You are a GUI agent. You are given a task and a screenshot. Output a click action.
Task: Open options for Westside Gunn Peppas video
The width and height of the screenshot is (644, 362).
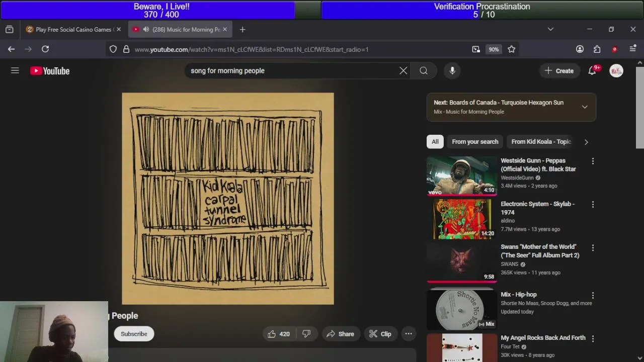(593, 161)
